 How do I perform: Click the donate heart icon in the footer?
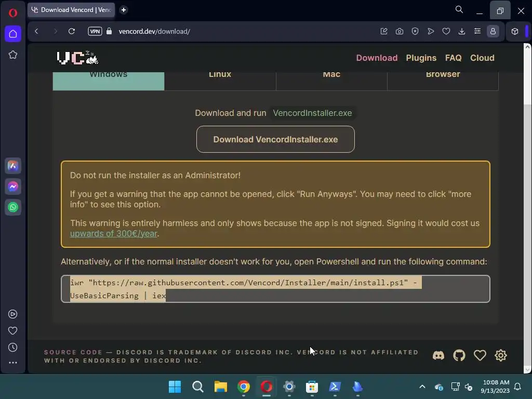(480, 355)
